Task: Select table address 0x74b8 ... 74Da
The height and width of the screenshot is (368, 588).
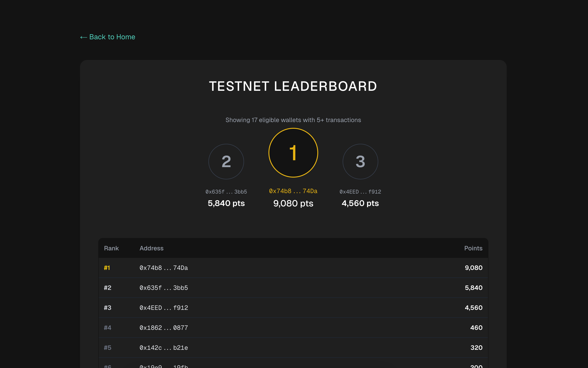Action: tap(164, 268)
